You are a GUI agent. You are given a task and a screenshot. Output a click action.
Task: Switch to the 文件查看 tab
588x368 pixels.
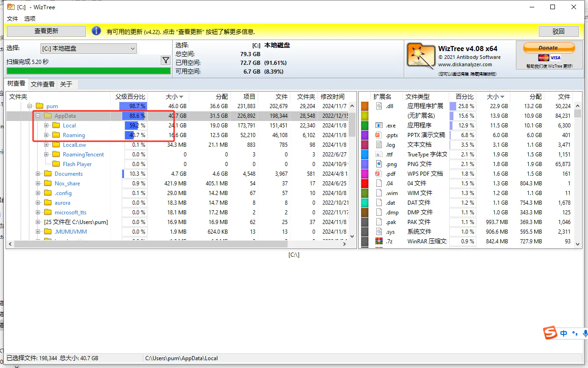pyautogui.click(x=43, y=84)
